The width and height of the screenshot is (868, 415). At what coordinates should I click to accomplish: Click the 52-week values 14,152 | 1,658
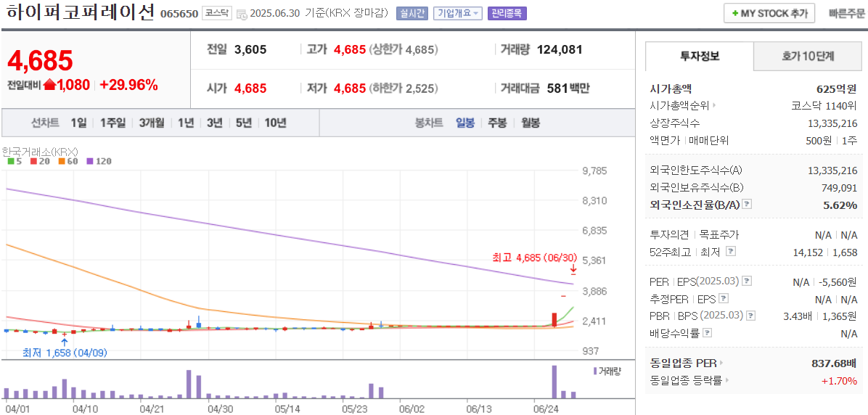point(825,252)
